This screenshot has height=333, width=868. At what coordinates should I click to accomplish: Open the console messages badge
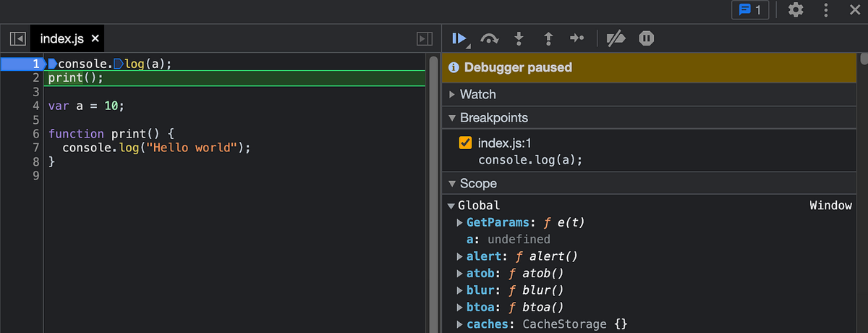[750, 10]
